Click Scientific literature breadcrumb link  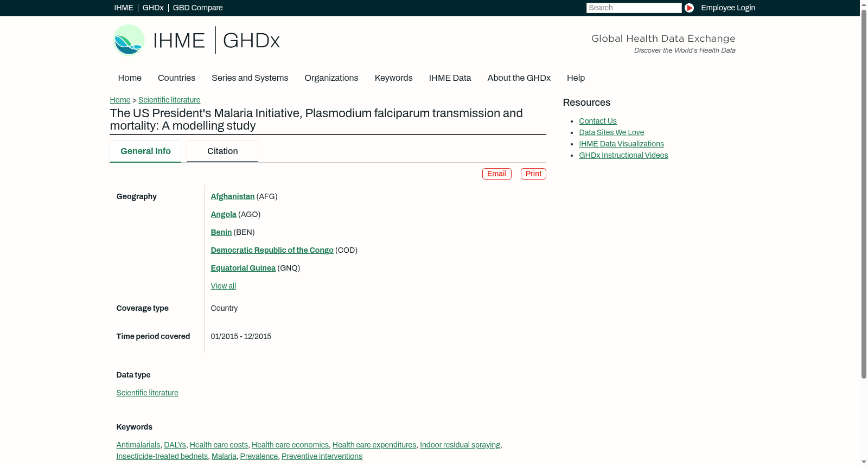[x=169, y=100]
